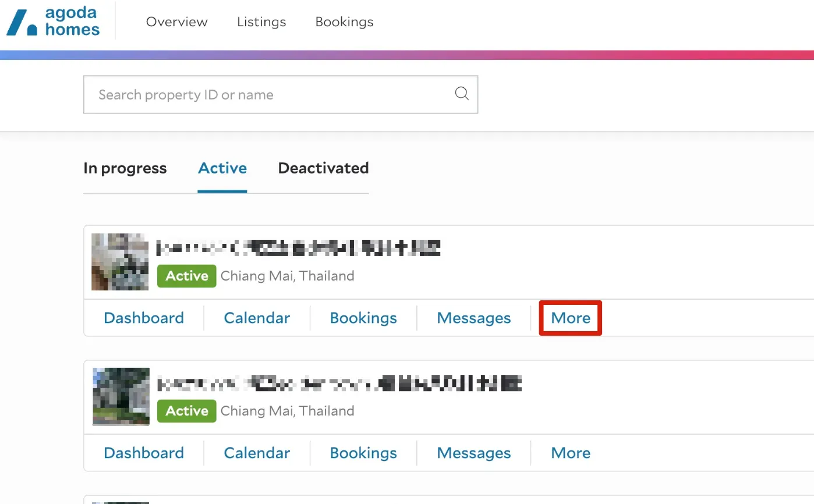814x504 pixels.
Task: Expand More options for the second listing
Action: point(571,453)
